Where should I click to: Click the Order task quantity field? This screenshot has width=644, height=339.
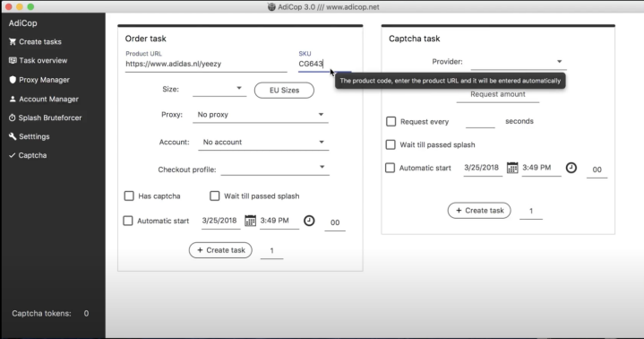271,250
